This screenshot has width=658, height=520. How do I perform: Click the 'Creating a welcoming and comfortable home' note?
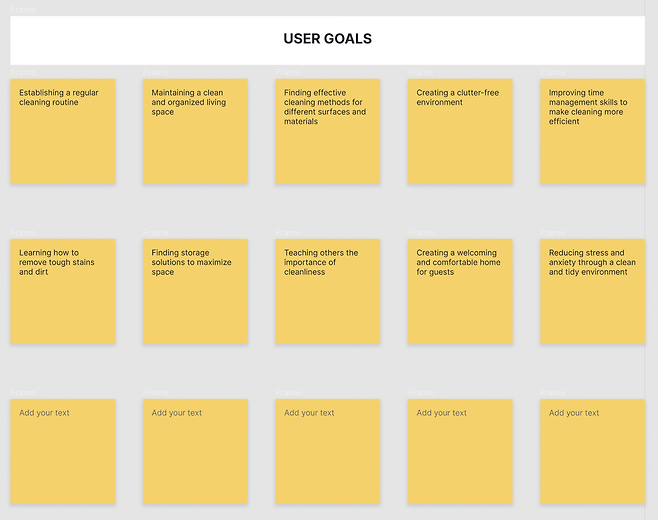(x=460, y=291)
